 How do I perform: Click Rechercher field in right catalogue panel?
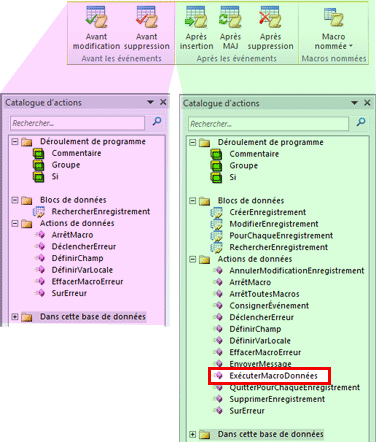coord(268,124)
